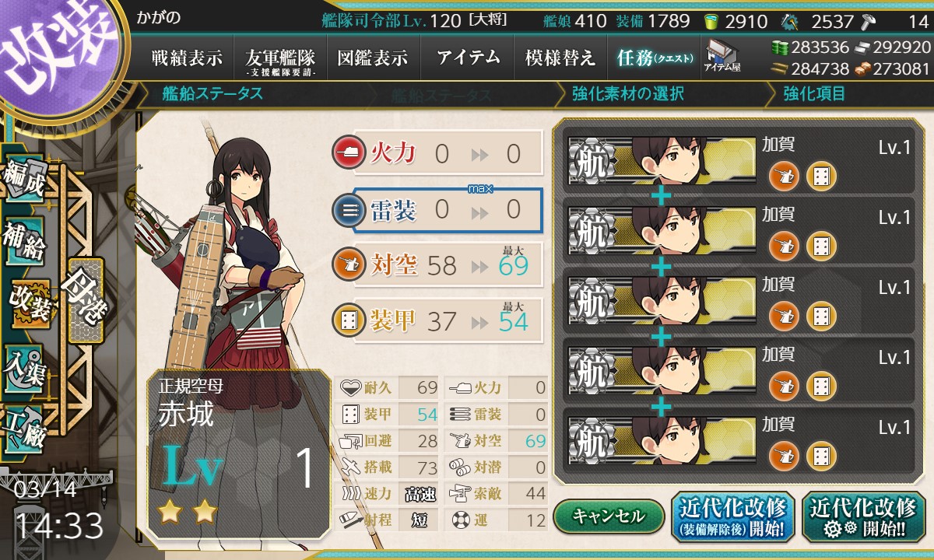Open the 戦績表示 menu
The image size is (934, 560).
pyautogui.click(x=187, y=58)
